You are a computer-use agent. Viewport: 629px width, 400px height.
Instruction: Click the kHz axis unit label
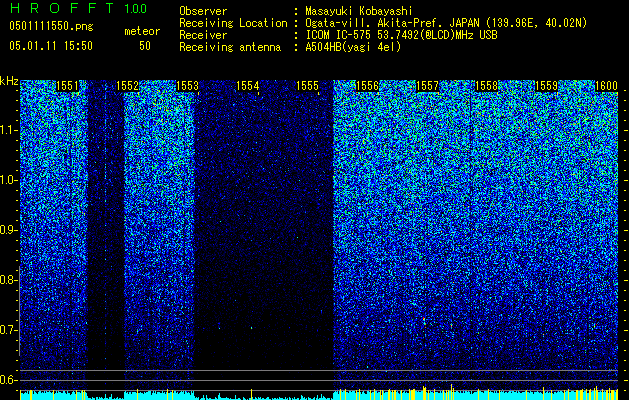coord(9,81)
